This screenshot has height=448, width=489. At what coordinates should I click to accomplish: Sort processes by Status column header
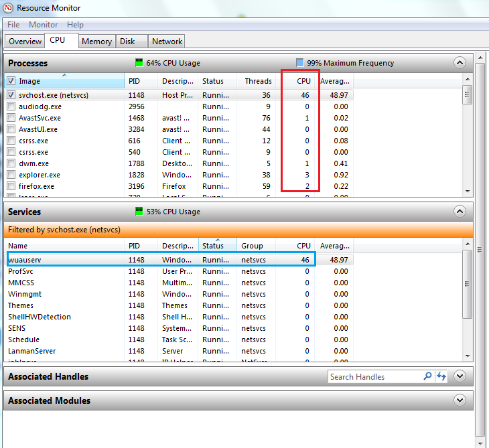click(x=217, y=81)
